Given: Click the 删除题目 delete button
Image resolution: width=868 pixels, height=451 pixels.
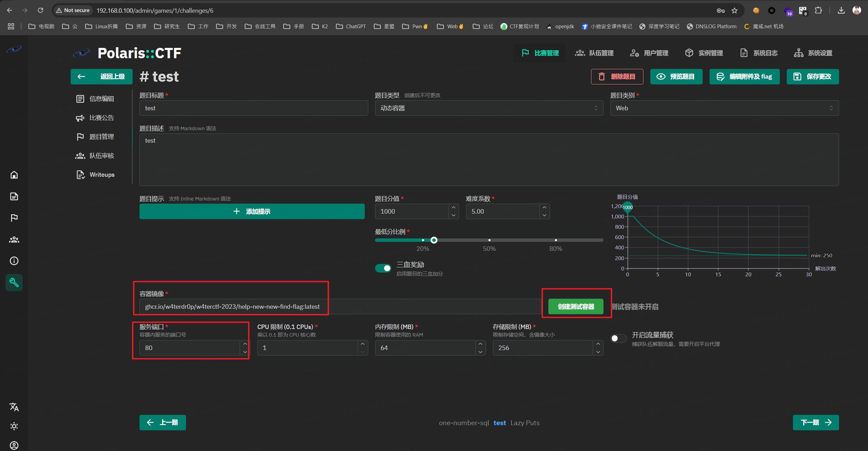Looking at the screenshot, I should pos(617,76).
